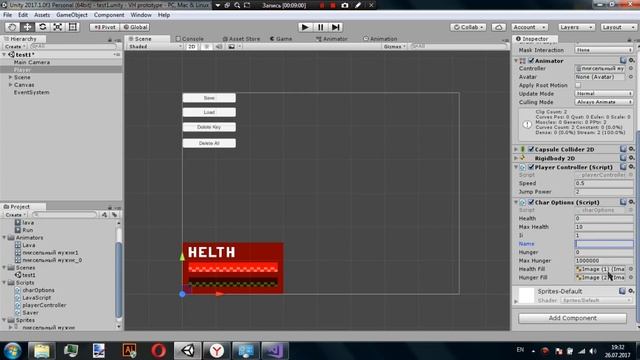Image resolution: width=640 pixels, height=360 pixels.
Task: Open the Gizmos dropdown
Action: (395, 47)
